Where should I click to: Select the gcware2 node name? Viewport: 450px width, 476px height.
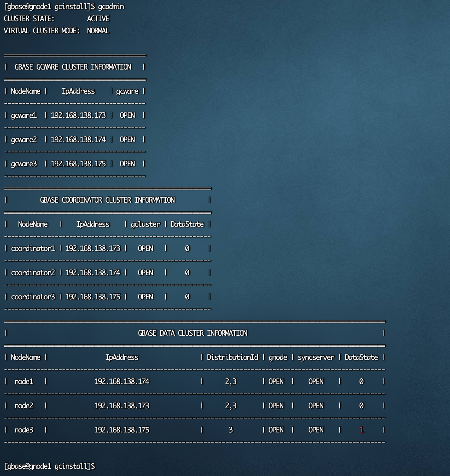tap(24, 140)
